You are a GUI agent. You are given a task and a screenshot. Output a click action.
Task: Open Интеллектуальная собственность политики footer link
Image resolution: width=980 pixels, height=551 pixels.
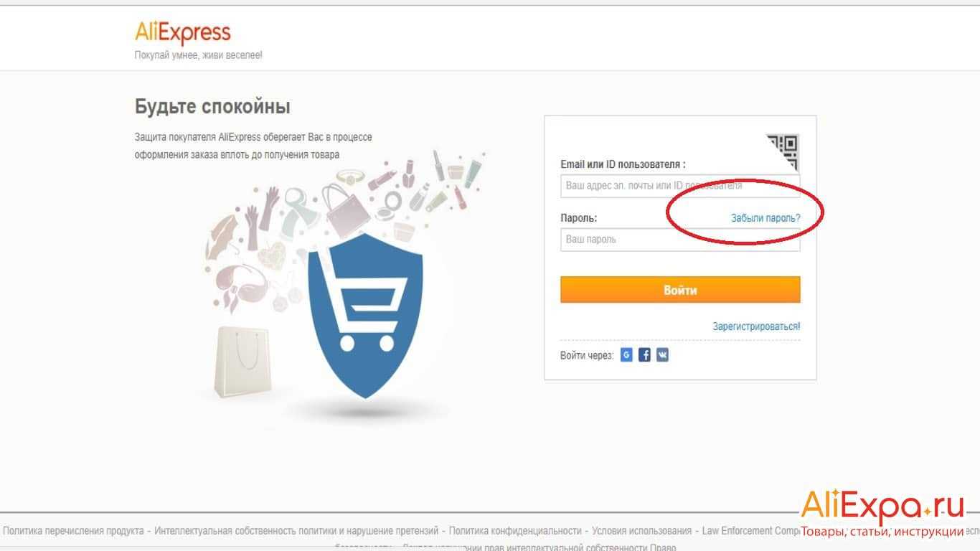tap(296, 531)
